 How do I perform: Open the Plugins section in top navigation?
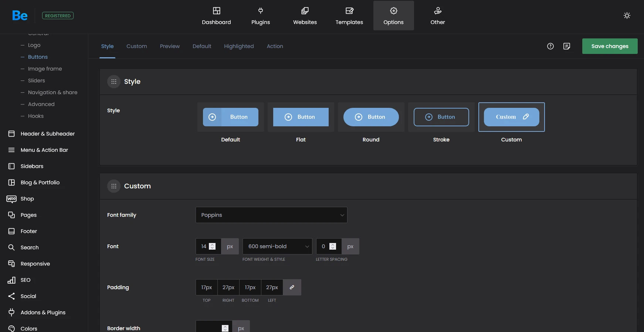261,16
